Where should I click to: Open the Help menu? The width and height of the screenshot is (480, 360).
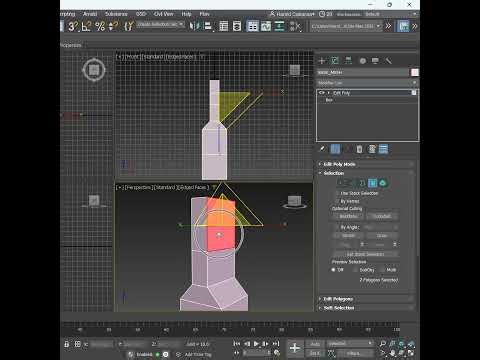tap(186, 14)
